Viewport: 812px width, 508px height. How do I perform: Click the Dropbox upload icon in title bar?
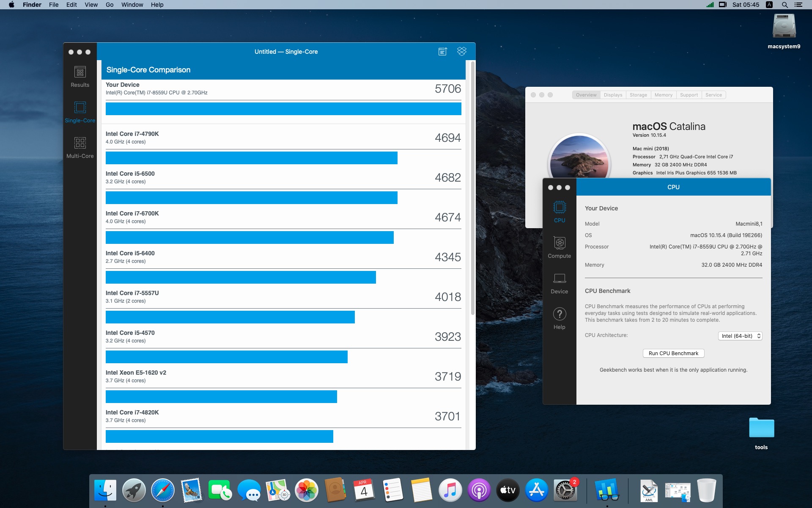pos(461,51)
